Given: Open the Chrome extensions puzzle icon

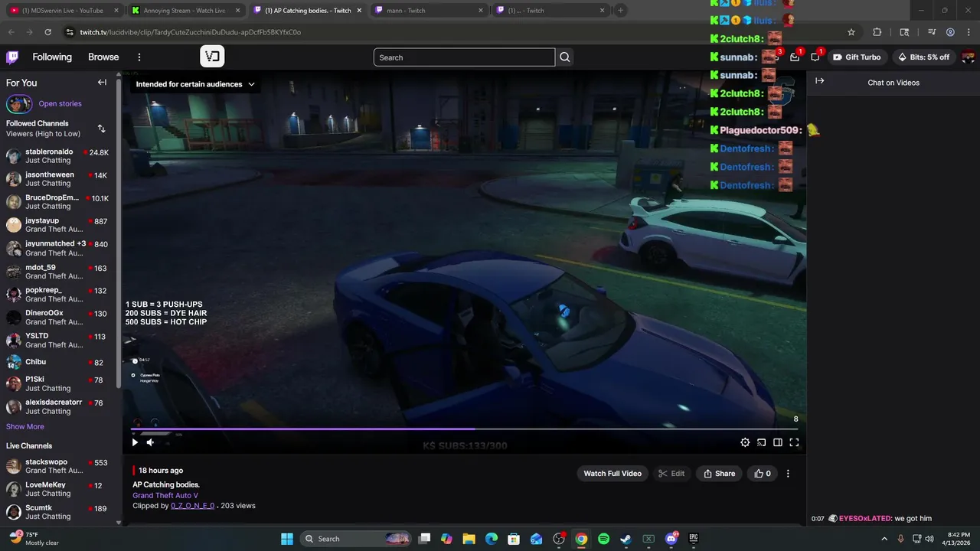Looking at the screenshot, I should click(x=877, y=32).
